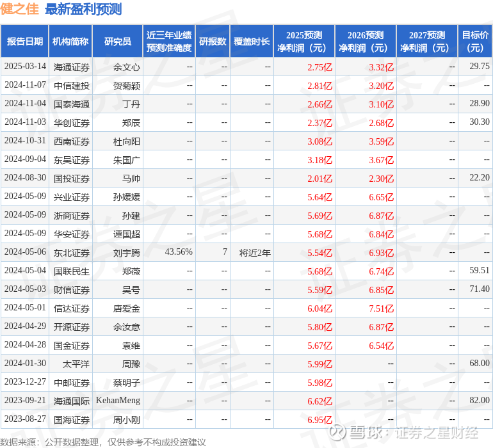Screen dimensions: 493x448
Task: Select the 浙商证券 institution cell
Action: pyautogui.click(x=72, y=216)
